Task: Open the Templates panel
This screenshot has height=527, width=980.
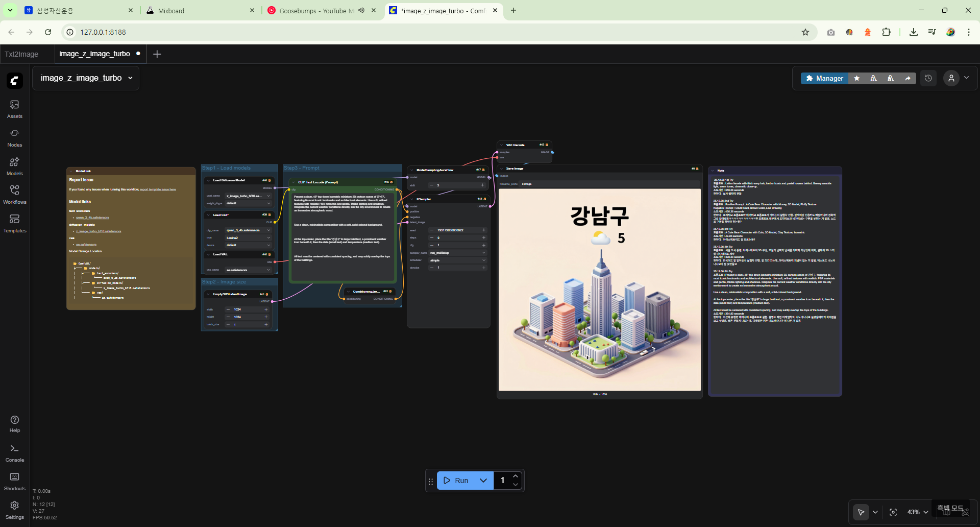Action: [14, 223]
